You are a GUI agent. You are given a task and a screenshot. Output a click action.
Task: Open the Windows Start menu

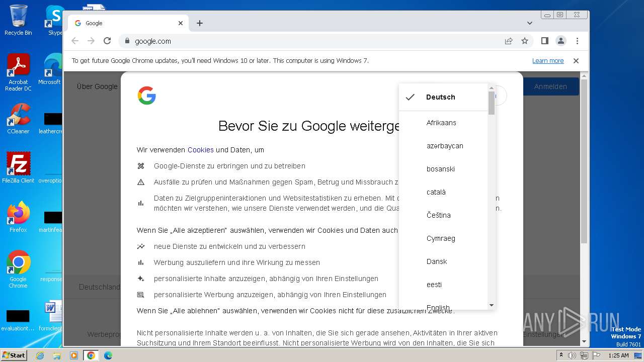coord(14,355)
